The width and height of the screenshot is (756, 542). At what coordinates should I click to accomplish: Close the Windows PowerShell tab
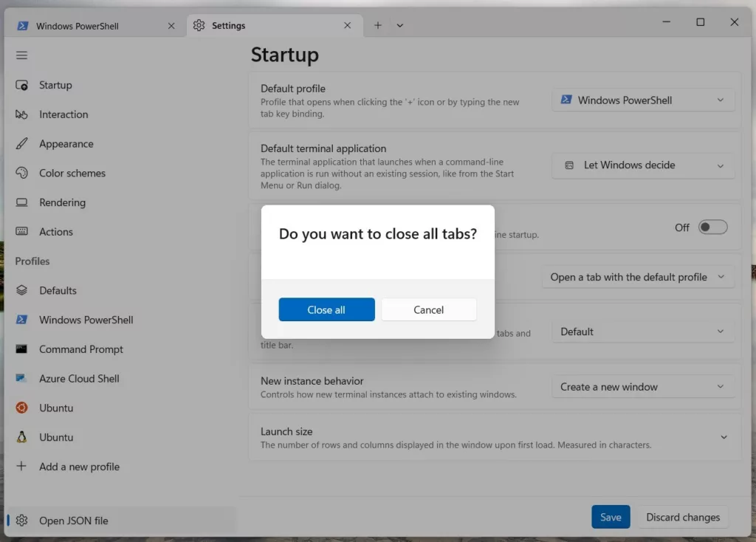(x=171, y=26)
